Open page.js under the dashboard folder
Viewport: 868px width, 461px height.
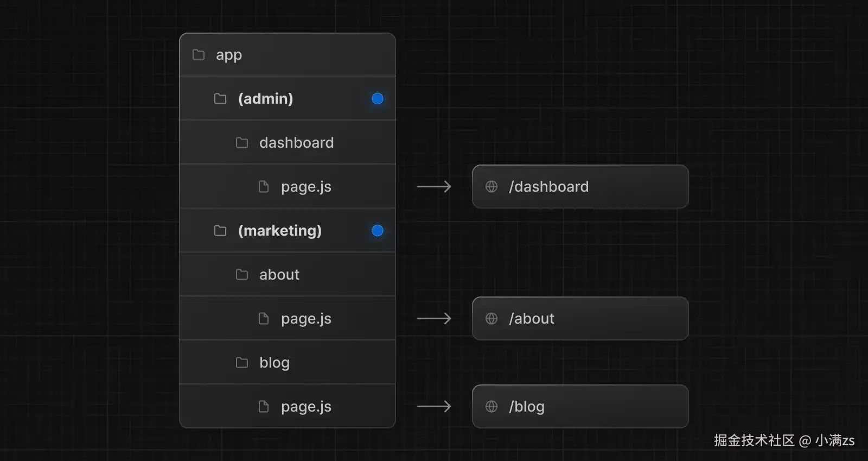(x=306, y=187)
